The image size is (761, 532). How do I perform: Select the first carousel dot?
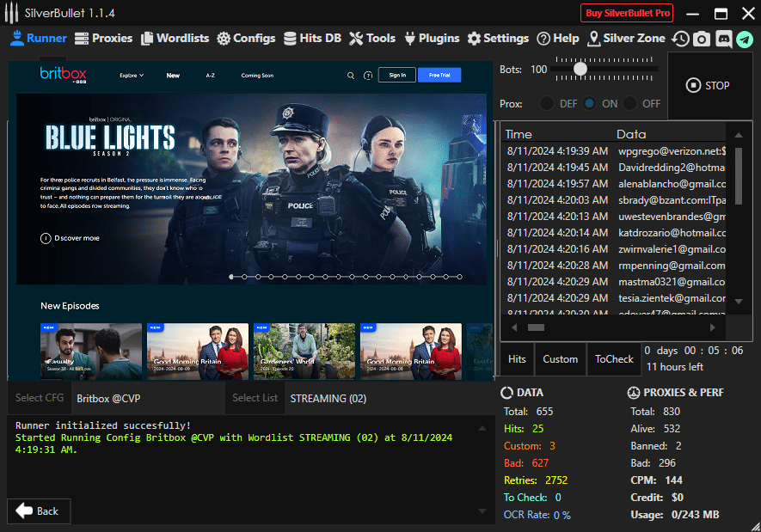[231, 277]
